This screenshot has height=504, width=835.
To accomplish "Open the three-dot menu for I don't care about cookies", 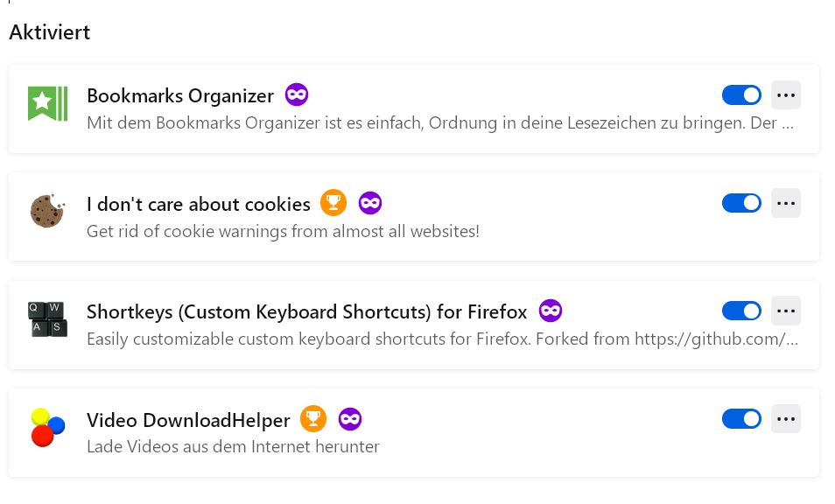I will pos(786,203).
